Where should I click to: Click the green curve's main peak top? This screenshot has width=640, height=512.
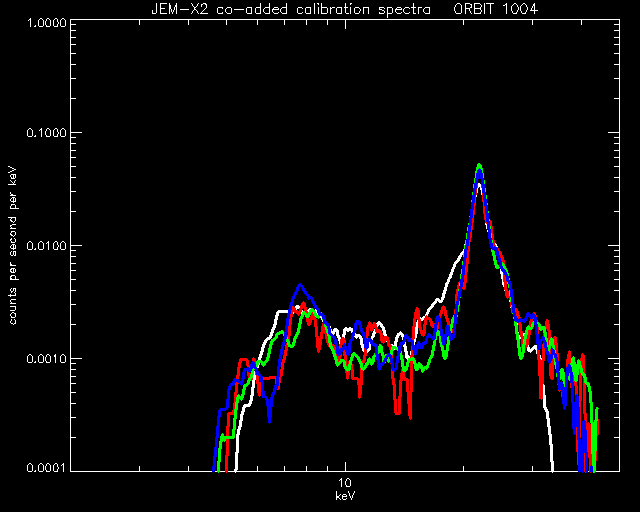click(x=480, y=166)
